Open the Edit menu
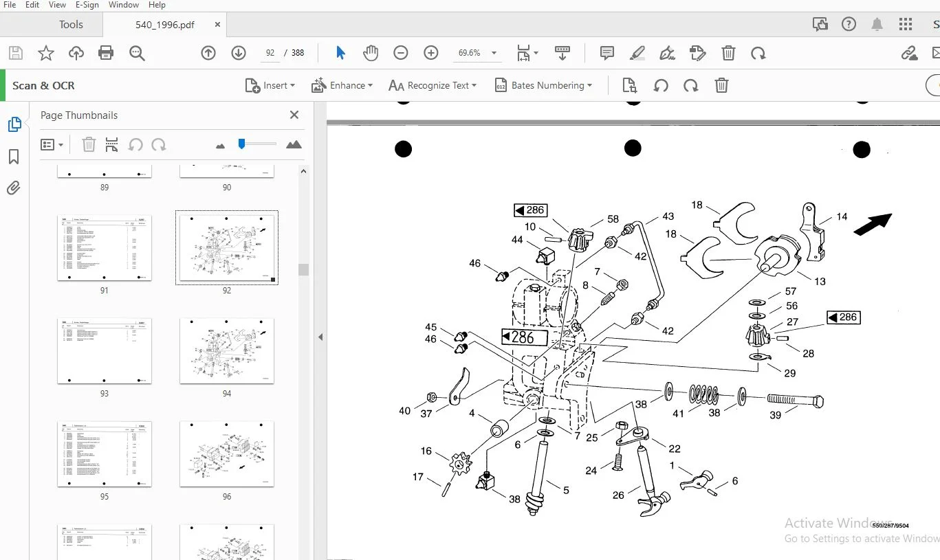The image size is (940, 560). (x=32, y=5)
